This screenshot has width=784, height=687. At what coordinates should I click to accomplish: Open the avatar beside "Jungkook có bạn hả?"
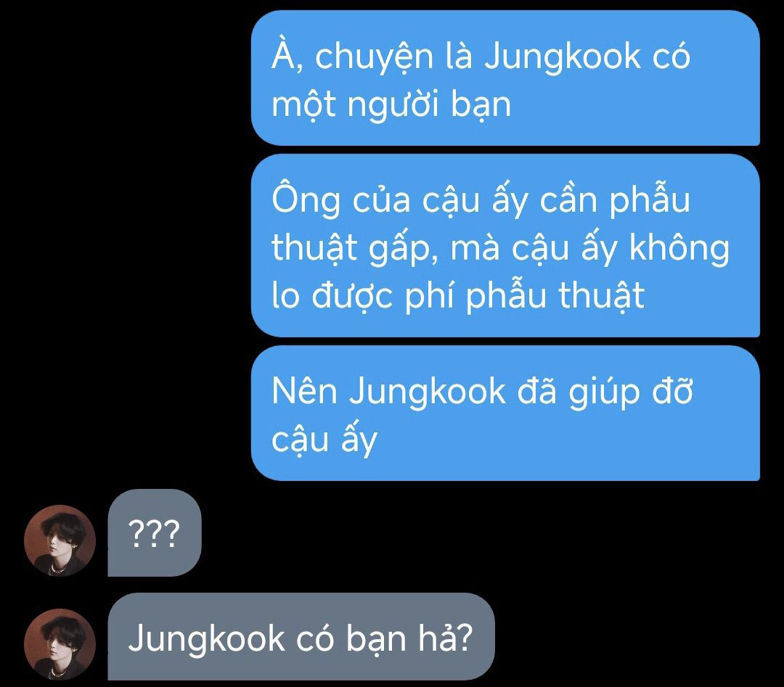coord(60,644)
